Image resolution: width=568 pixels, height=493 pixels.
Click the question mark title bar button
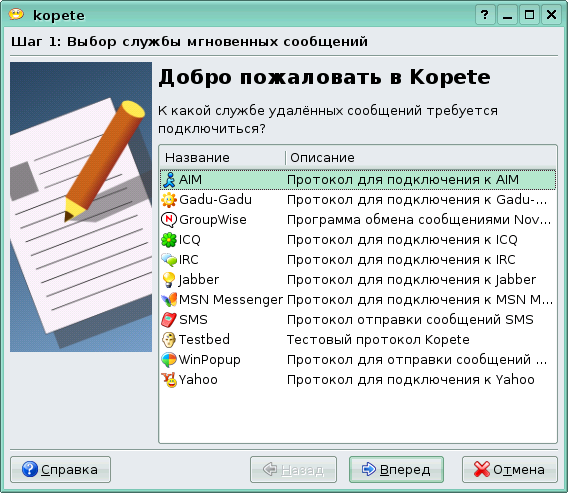coord(485,15)
